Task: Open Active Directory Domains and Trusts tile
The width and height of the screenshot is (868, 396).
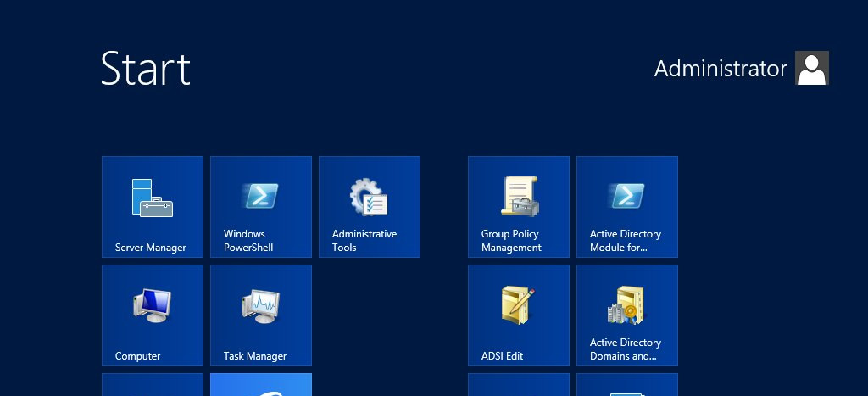Action: pyautogui.click(x=627, y=315)
